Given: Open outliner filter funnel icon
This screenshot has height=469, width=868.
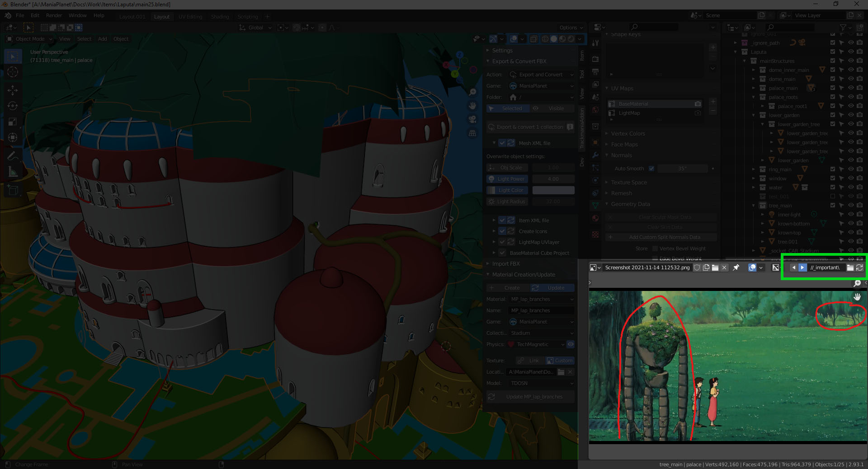Looking at the screenshot, I should (843, 28).
